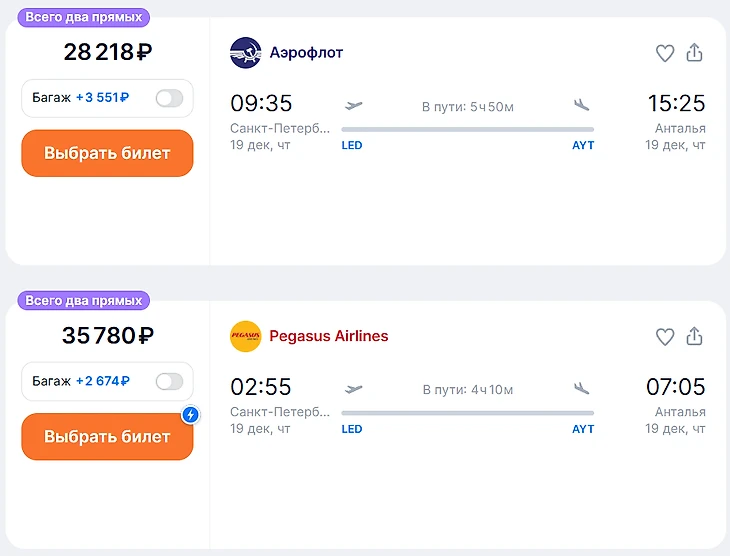730x556 pixels.
Task: Click the Pegasus Airlines name text
Action: pos(328,336)
